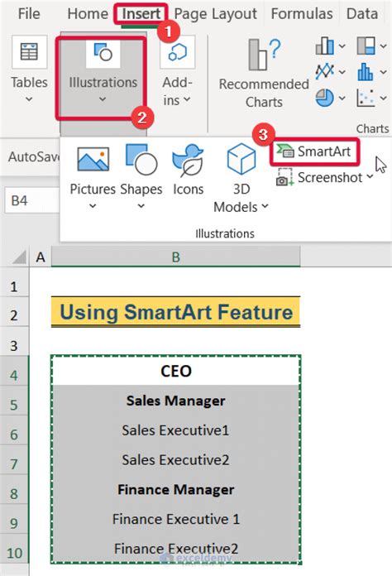Select the Shapes icon
Screen dimensions: 392x576
(141, 160)
